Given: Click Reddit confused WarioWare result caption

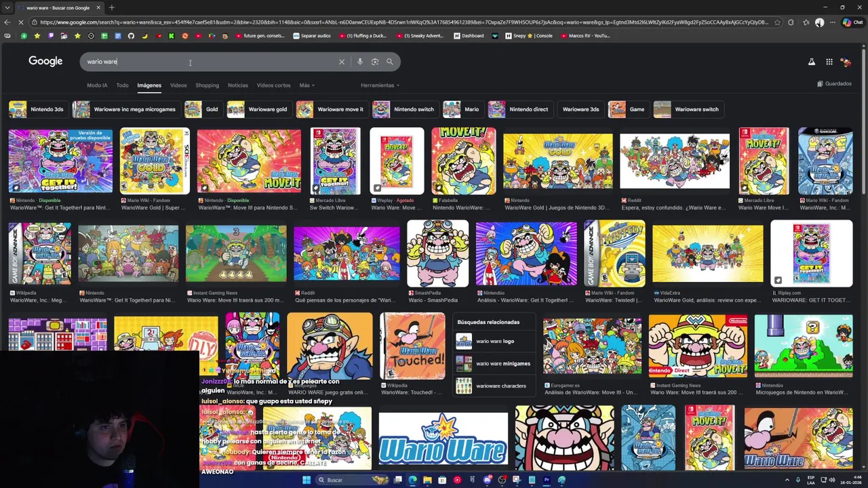Looking at the screenshot, I should 673,207.
